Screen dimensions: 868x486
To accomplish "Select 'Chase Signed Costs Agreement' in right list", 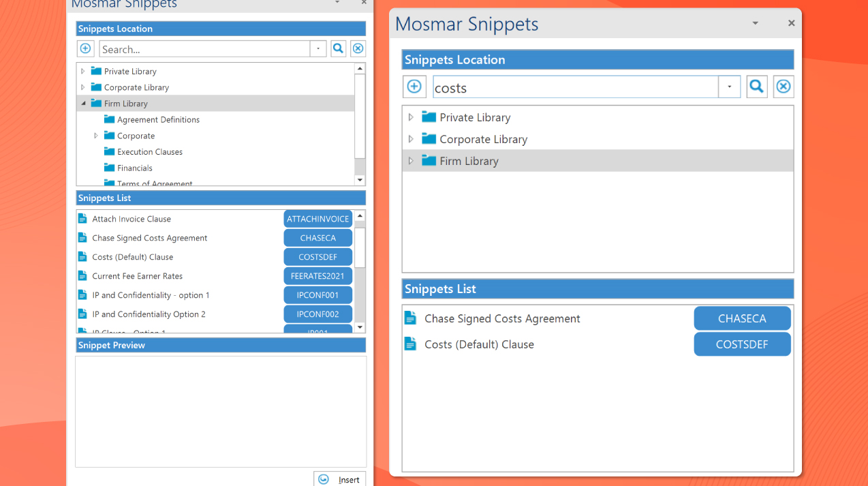I will tap(502, 318).
